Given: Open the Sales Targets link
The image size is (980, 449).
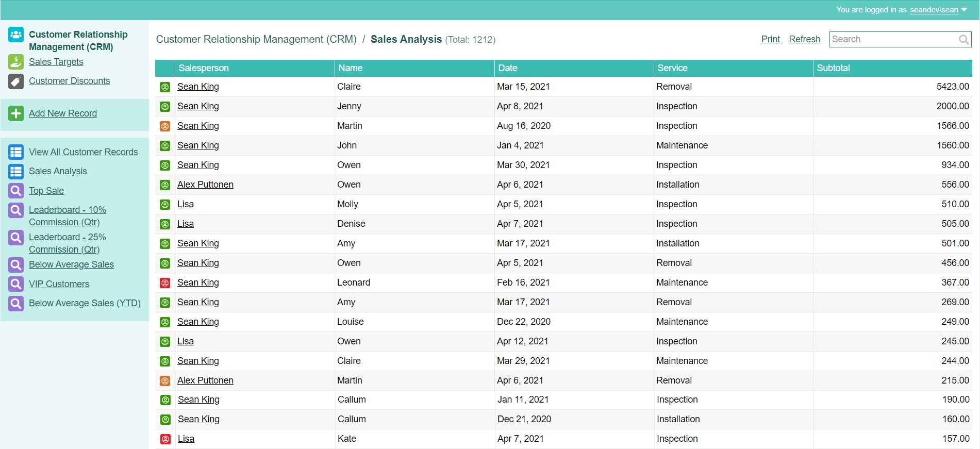Looking at the screenshot, I should point(56,62).
